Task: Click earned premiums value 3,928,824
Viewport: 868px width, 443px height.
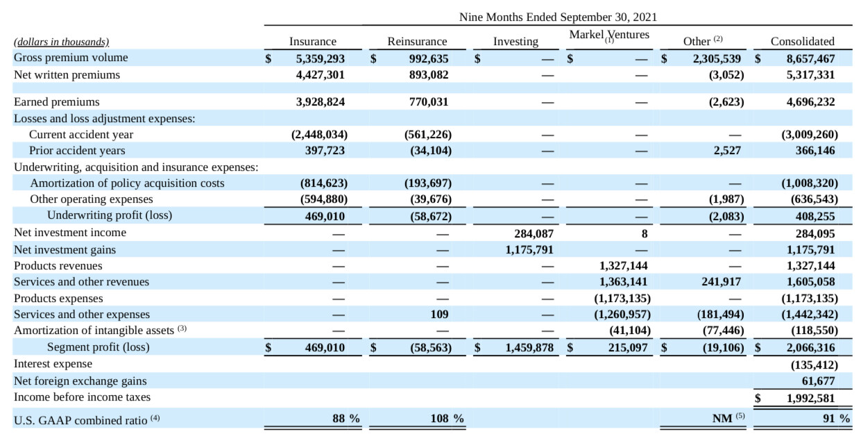Action: pyautogui.click(x=321, y=102)
